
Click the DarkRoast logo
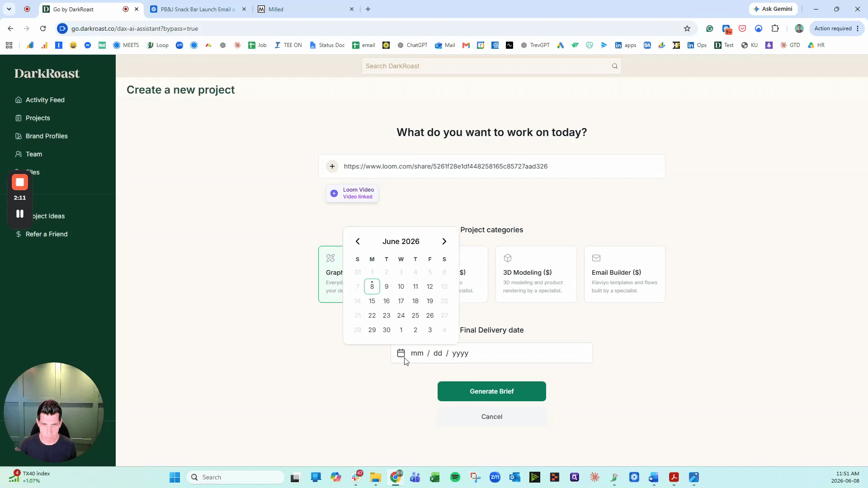tap(47, 73)
